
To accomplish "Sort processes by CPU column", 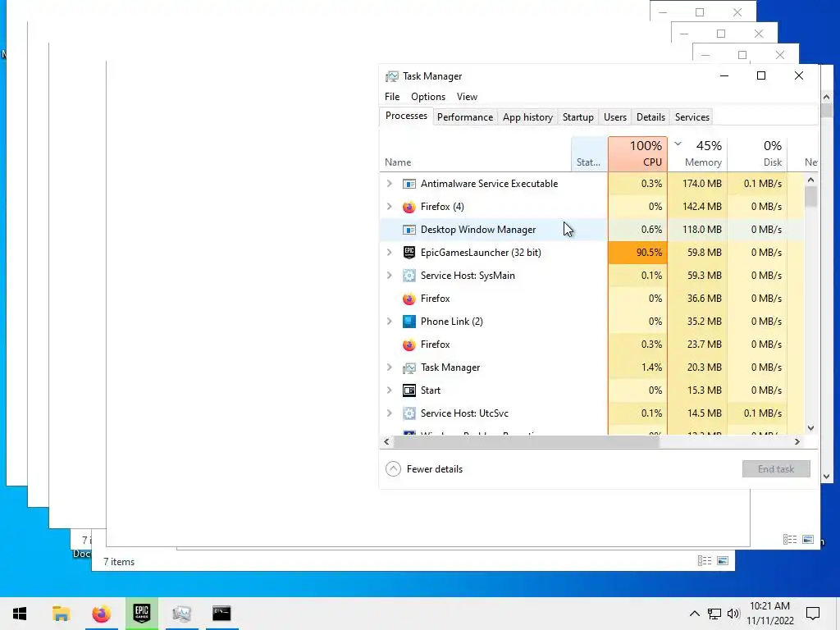I will click(637, 153).
